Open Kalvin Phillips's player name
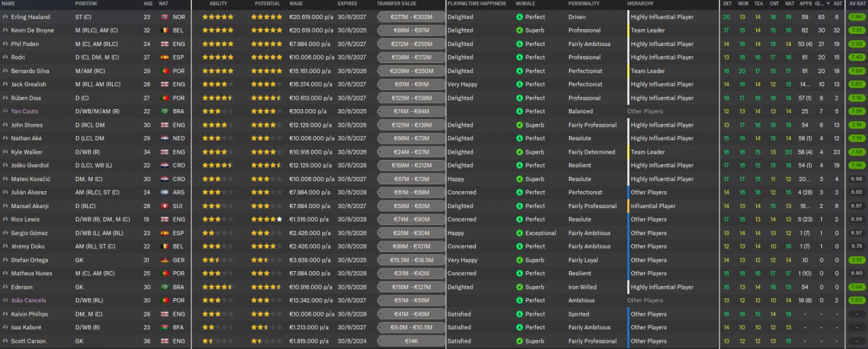868x349 pixels. tap(29, 314)
